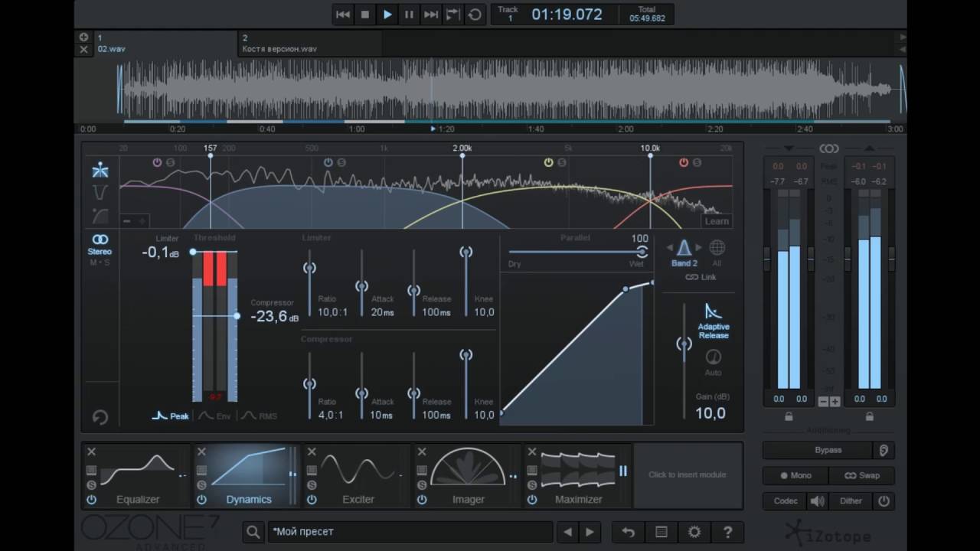Select the Exciter module
Screen dimensions: 980x551
click(358, 475)
